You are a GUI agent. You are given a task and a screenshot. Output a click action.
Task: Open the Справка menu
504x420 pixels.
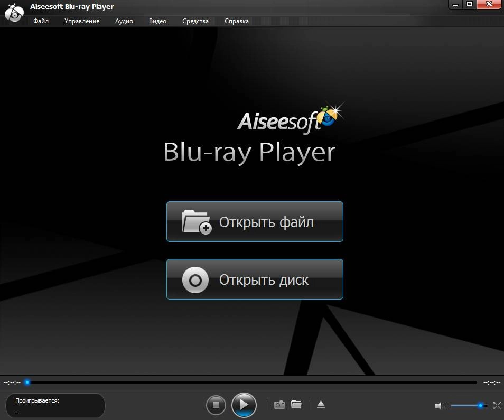(237, 21)
